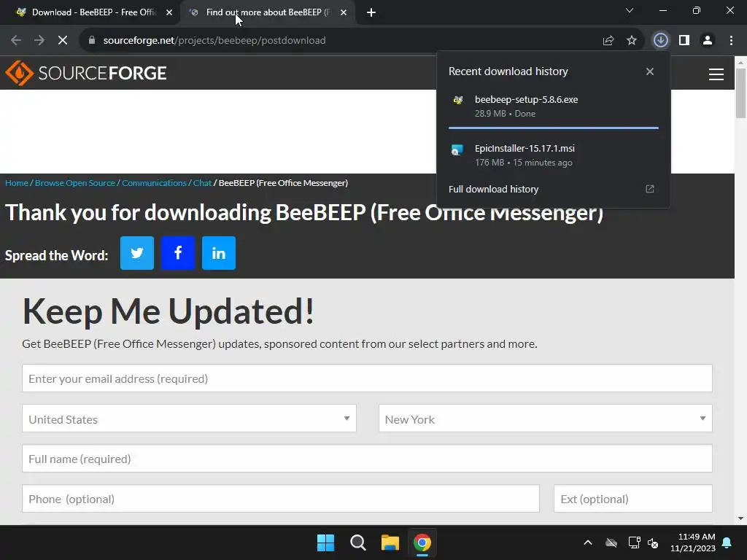The height and width of the screenshot is (560, 747).
Task: Click the SourceForge logo
Action: (86, 73)
